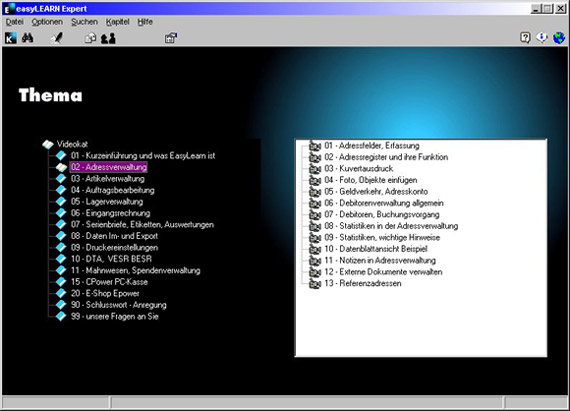Open video 03 - Kuvertausdruck
This screenshot has height=411, width=570.
[x=358, y=169]
